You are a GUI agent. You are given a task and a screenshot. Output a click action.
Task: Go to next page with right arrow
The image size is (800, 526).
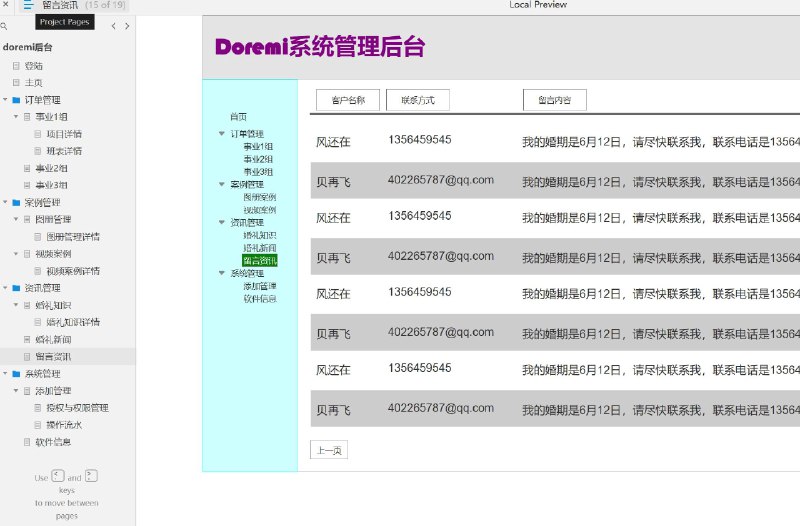127,26
